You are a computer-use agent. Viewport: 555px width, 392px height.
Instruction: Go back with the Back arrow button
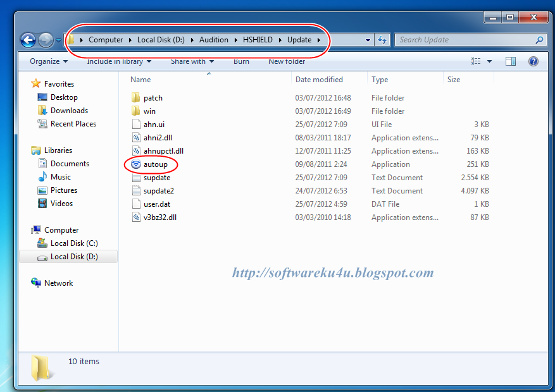pos(28,40)
